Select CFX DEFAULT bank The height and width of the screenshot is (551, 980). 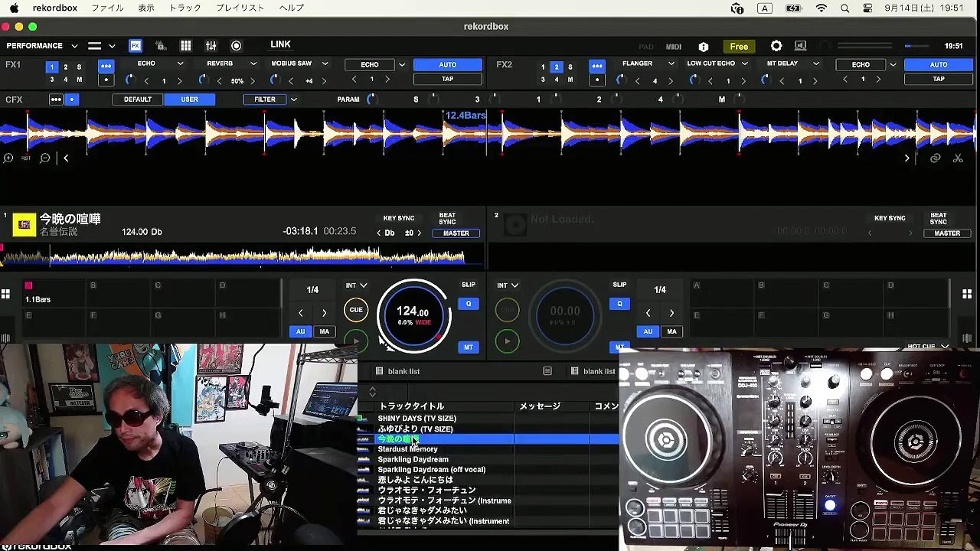(x=138, y=99)
